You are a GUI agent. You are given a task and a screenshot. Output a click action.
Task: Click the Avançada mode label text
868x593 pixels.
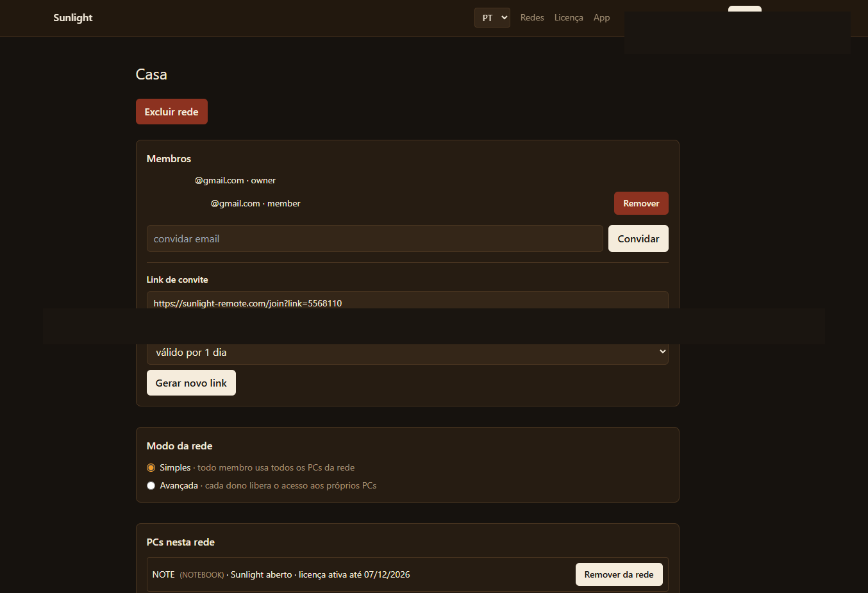(x=179, y=486)
